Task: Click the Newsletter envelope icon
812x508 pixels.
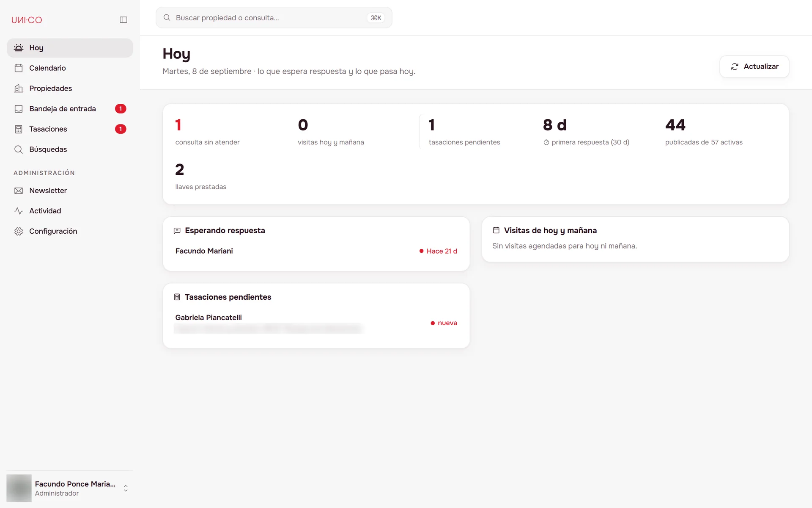Action: [x=19, y=191]
